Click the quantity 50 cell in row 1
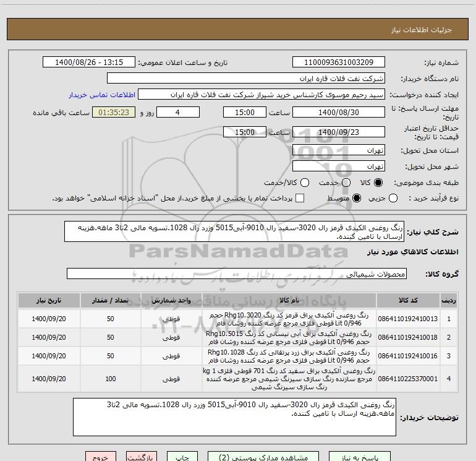This screenshot has height=461, width=476. (x=111, y=319)
